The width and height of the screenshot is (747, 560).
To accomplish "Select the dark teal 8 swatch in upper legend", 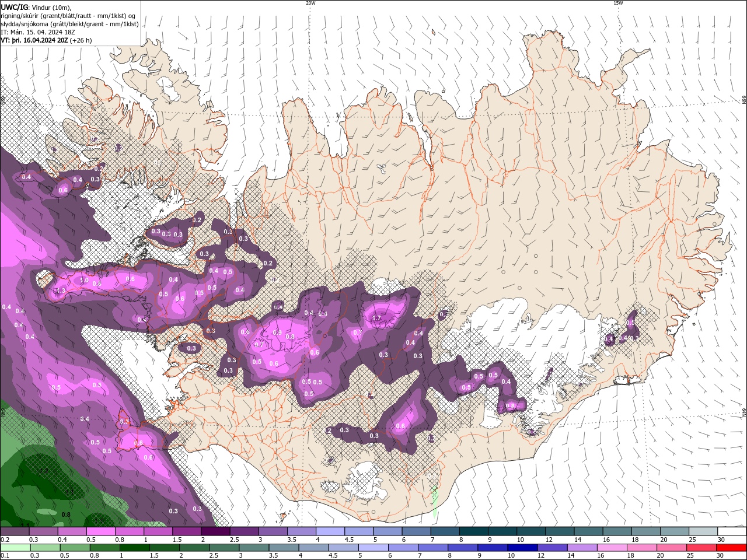I will click(x=474, y=531).
